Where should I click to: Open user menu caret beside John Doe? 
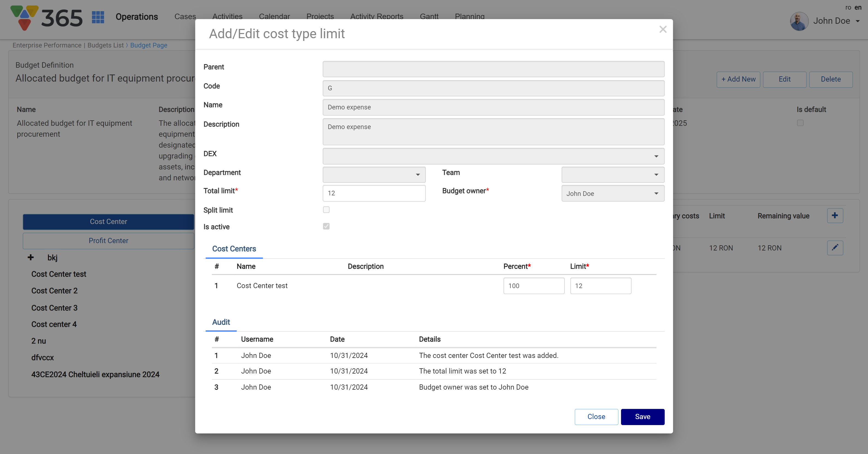click(858, 21)
